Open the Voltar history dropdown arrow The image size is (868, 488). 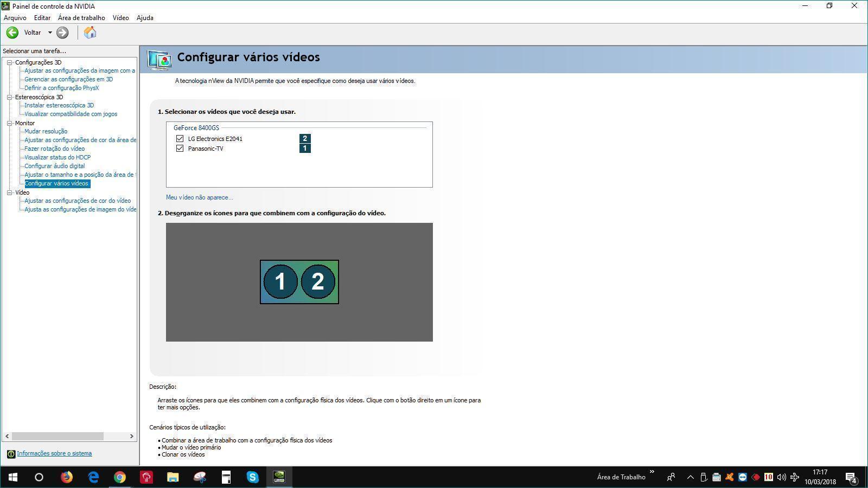coord(50,33)
